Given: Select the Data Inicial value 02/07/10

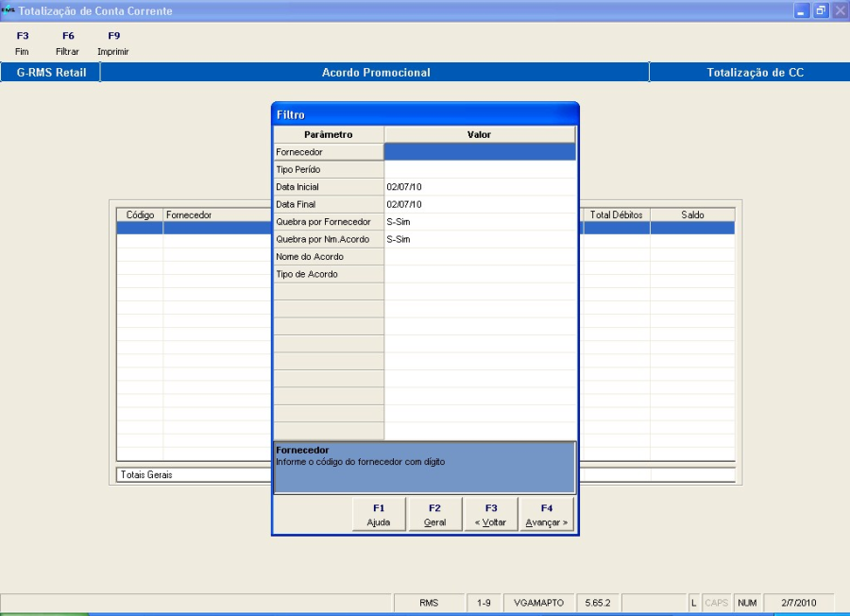Looking at the screenshot, I should tap(480, 186).
